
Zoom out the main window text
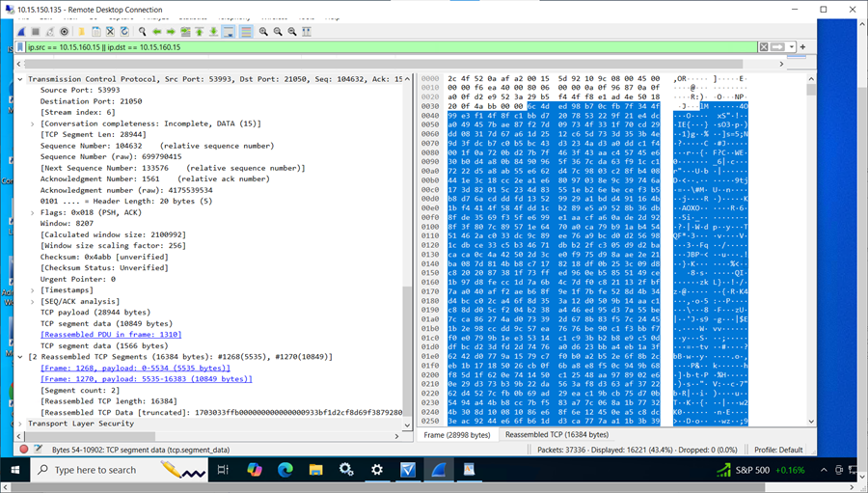(x=278, y=32)
